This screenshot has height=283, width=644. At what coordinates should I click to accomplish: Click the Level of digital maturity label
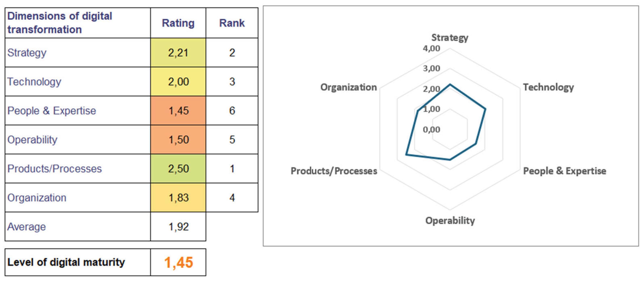point(66,262)
